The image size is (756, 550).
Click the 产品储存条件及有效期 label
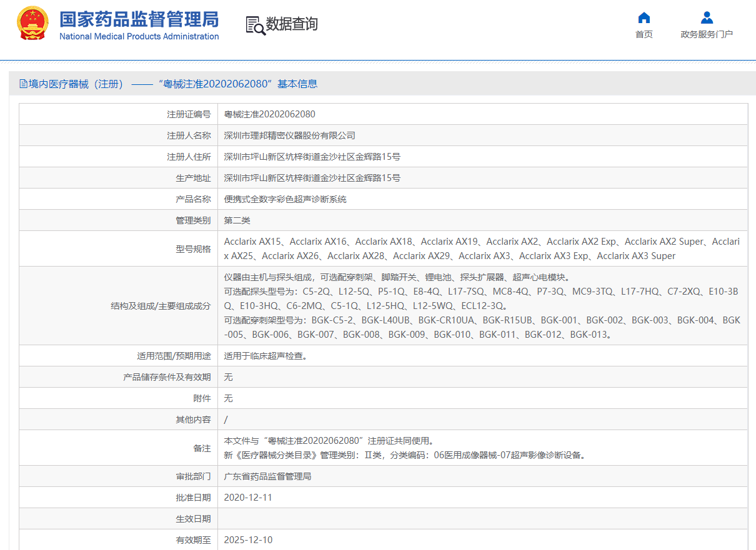point(167,377)
